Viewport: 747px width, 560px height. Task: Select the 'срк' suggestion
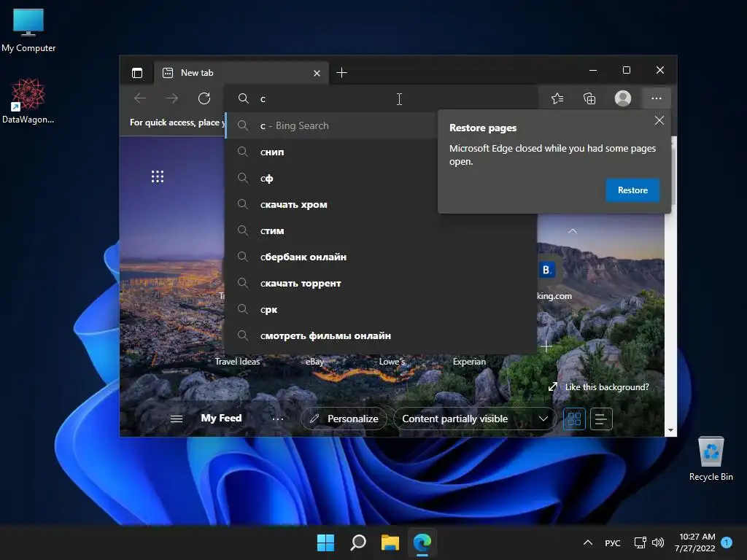(x=381, y=309)
